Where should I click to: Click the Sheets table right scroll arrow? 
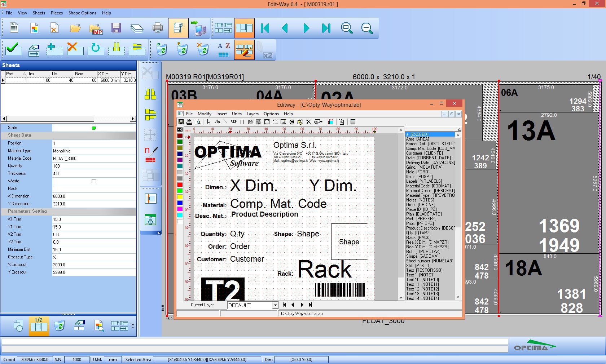tap(133, 119)
